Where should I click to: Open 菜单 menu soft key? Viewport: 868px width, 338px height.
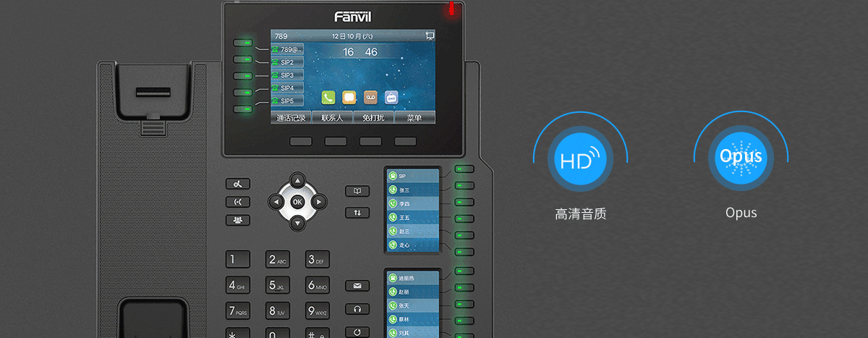coord(414,117)
